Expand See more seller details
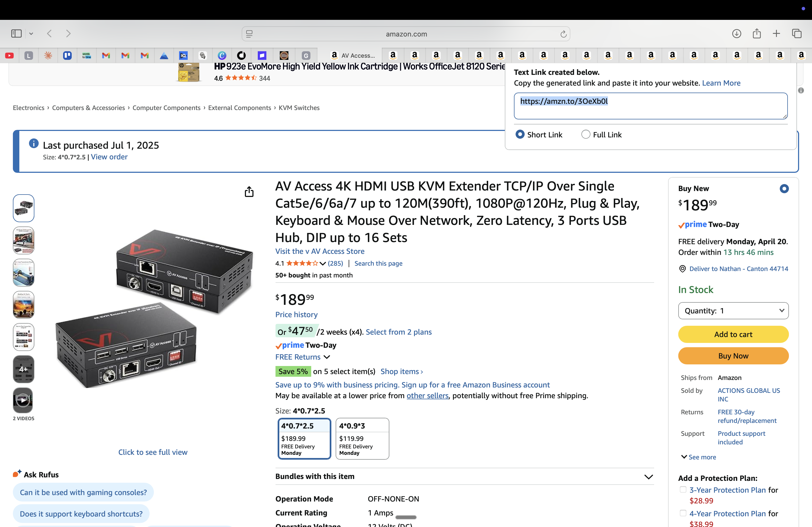 (x=698, y=457)
